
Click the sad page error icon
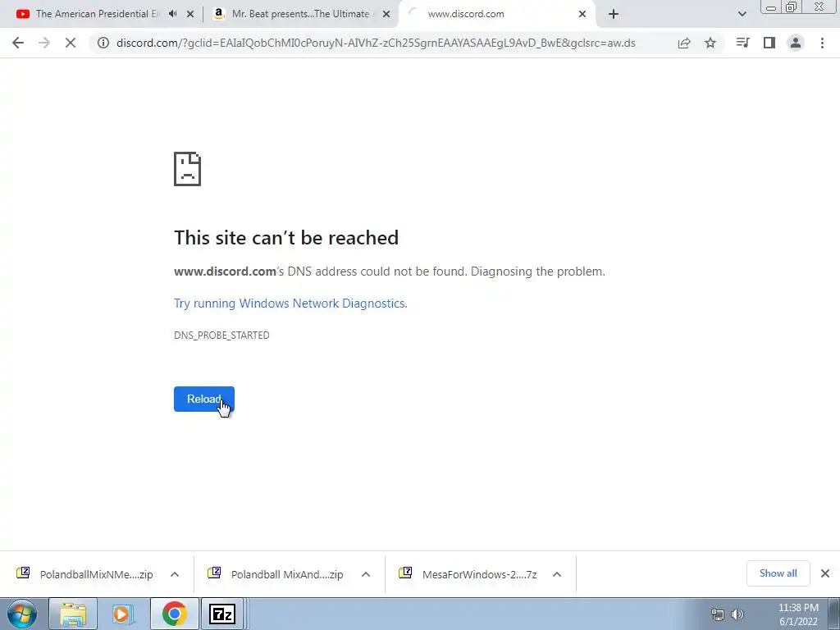pos(188,169)
